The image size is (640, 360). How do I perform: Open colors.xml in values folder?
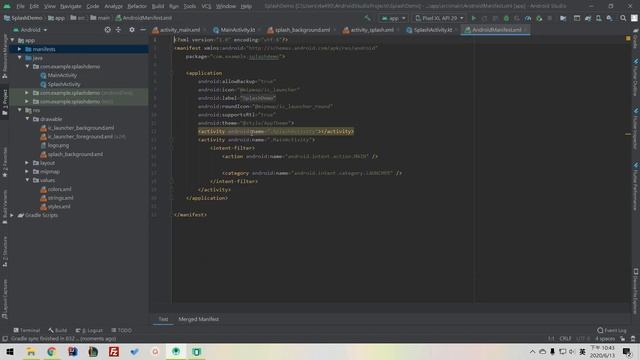(x=59, y=189)
